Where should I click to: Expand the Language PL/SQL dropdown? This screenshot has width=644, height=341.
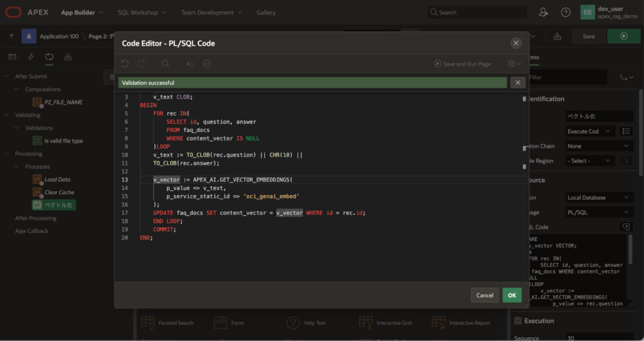pos(598,212)
